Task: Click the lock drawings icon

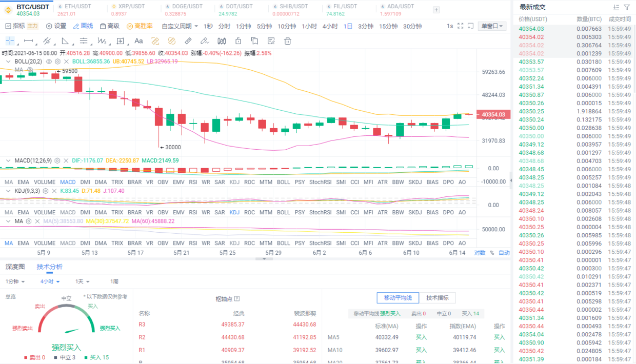Action: pos(238,41)
